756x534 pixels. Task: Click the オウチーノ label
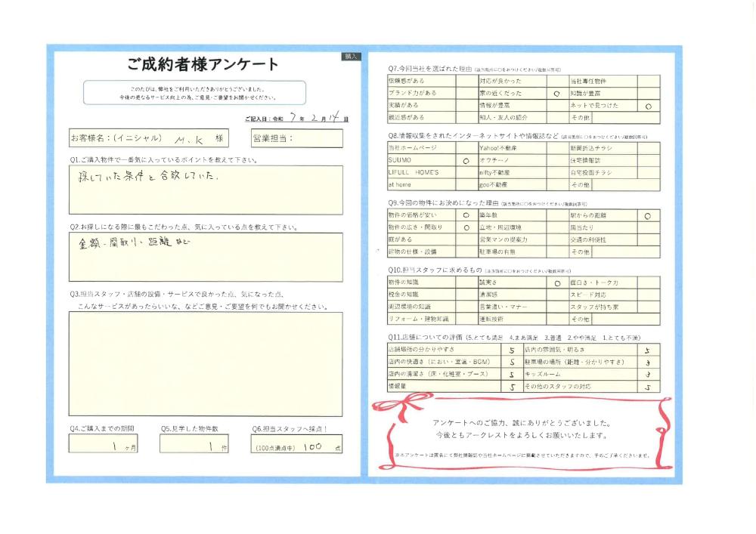point(494,160)
